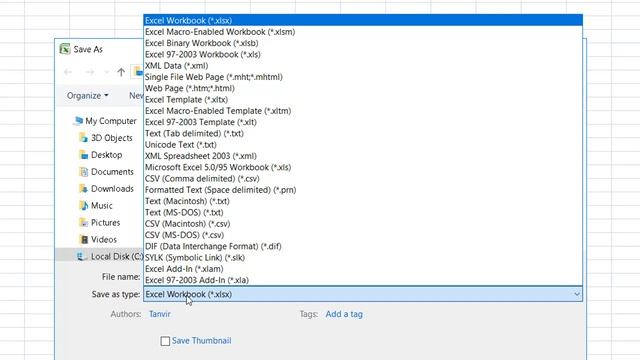This screenshot has width=640, height=360.
Task: Pick Excel 97-2003 Workbook (*.xls)
Action: tap(363, 54)
